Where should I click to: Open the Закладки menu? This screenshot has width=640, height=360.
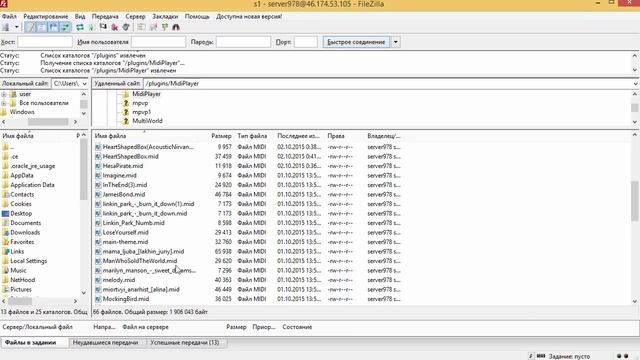coord(165,16)
